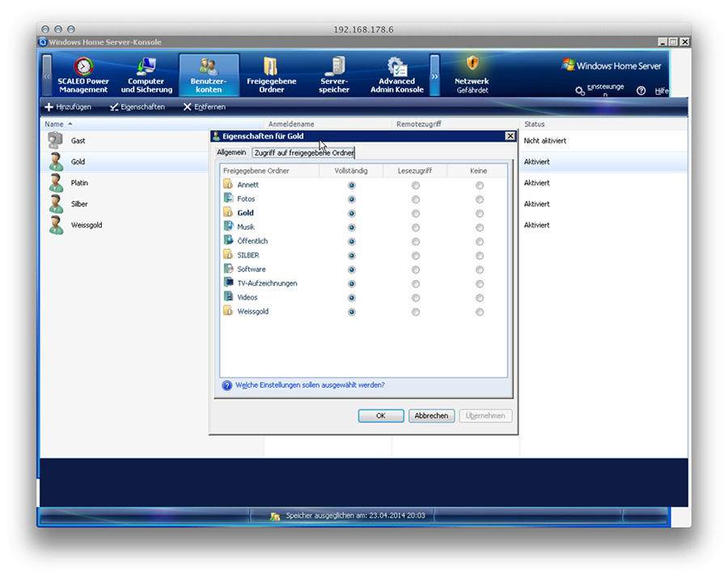
Task: Select Vollständig access for Annett
Action: 352,185
